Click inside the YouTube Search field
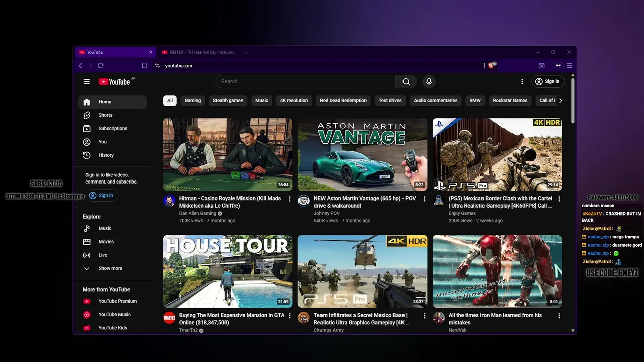The width and height of the screenshot is (644, 362). [x=306, y=81]
